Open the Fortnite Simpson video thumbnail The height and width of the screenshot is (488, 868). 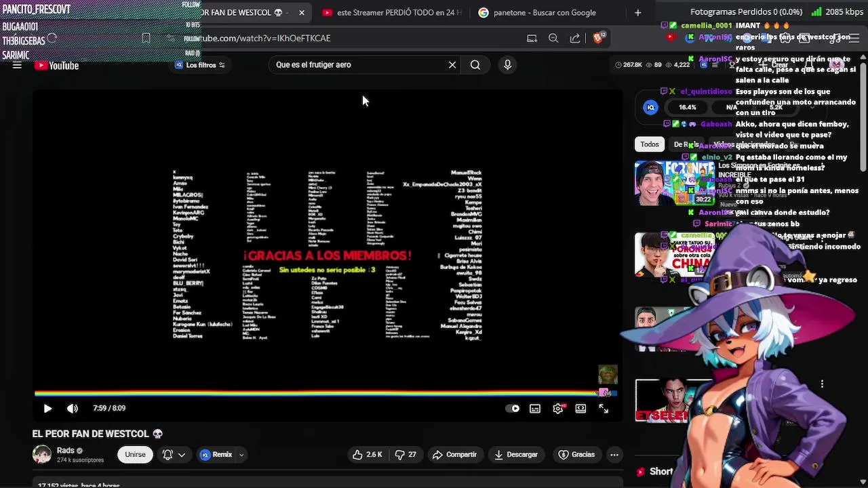pyautogui.click(x=674, y=183)
